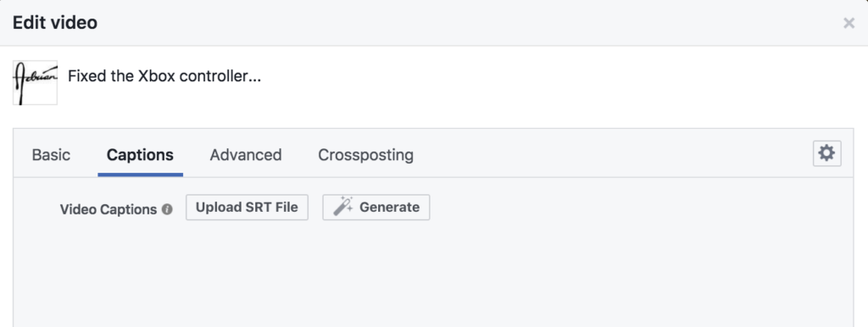Image resolution: width=868 pixels, height=327 pixels.
Task: Click the Upload SRT File button
Action: pyautogui.click(x=247, y=208)
